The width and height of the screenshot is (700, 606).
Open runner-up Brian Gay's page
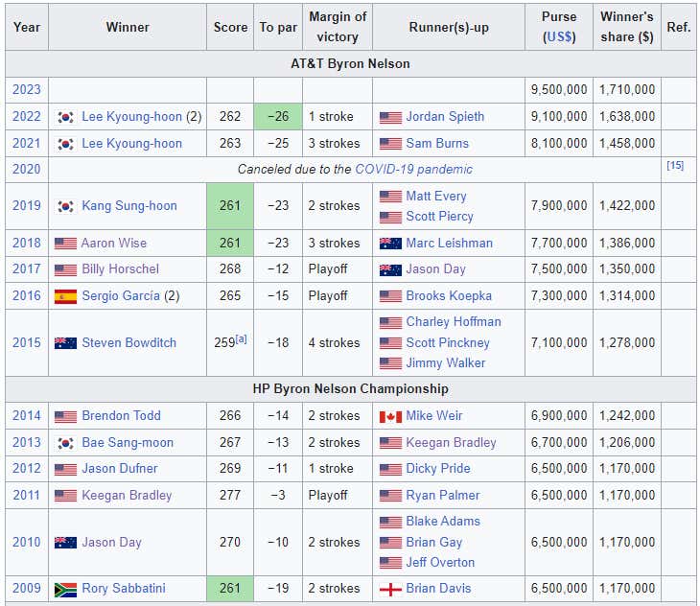pos(434,542)
